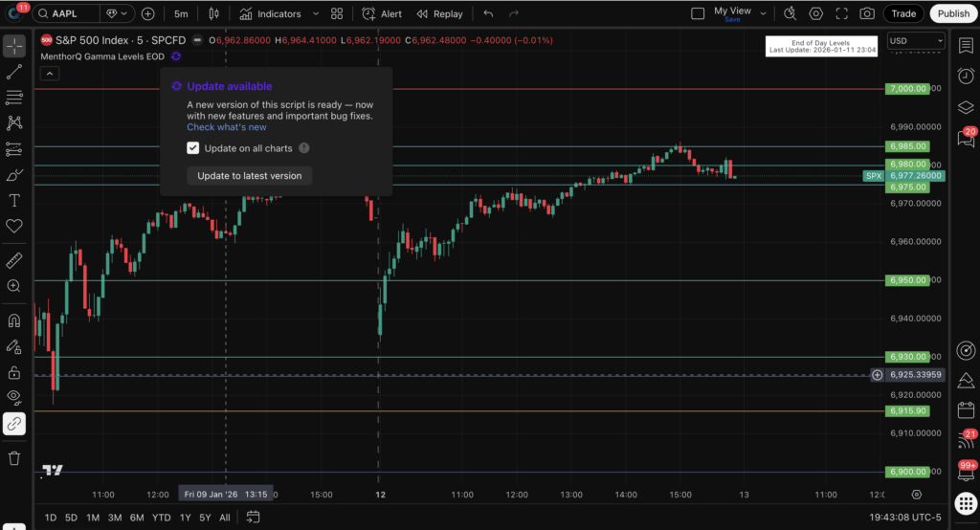The image size is (980, 530).
Task: Expand the diamond plan dropdown near search
Action: pyautogui.click(x=117, y=13)
